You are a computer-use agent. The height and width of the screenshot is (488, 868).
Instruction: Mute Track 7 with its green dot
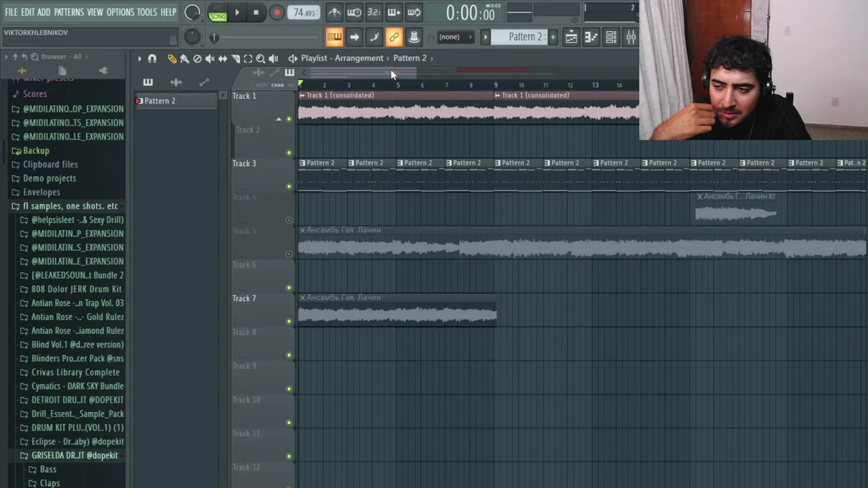(289, 321)
